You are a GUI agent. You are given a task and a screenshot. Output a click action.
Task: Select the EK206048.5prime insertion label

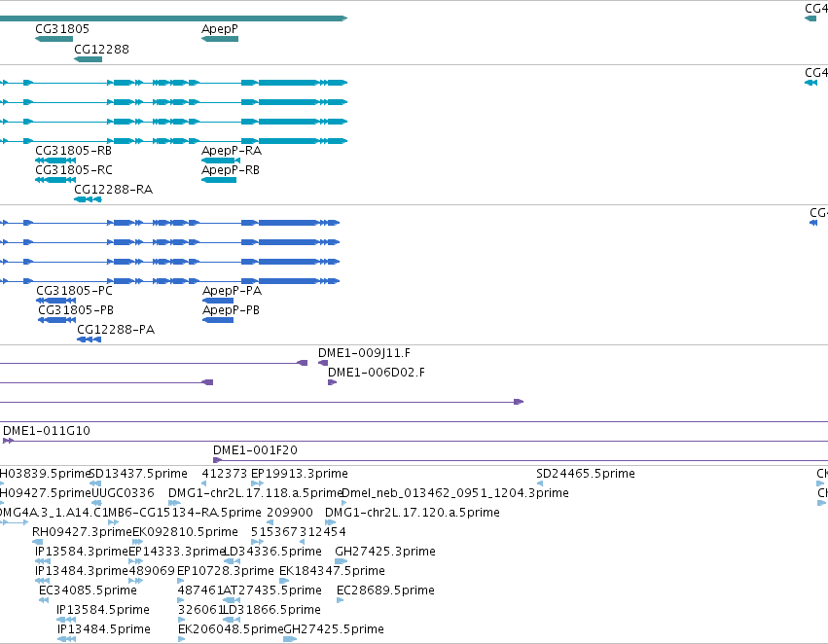(x=232, y=629)
